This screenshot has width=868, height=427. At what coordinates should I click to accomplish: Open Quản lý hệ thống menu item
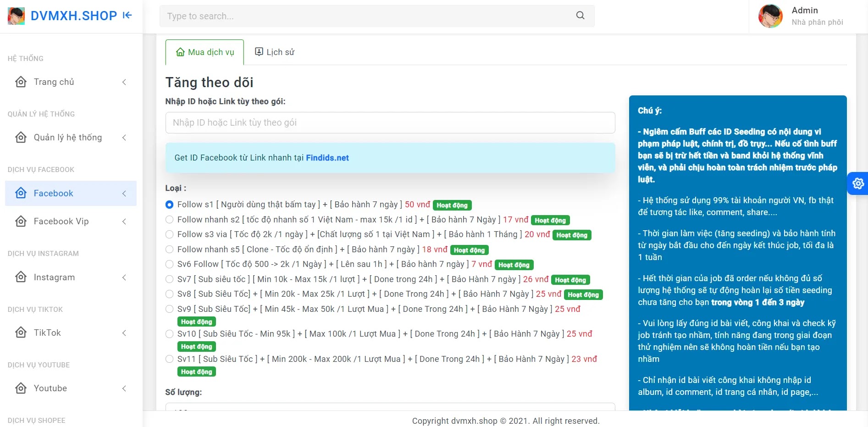[71, 138]
